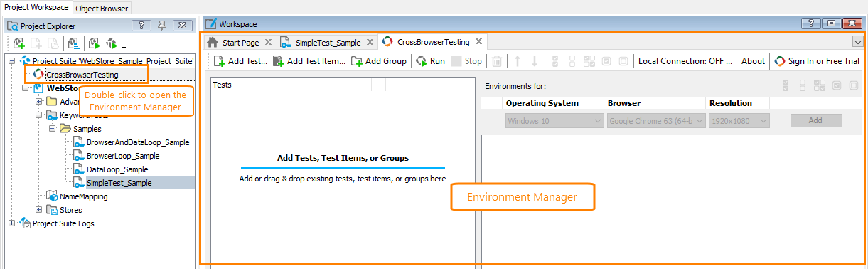The height and width of the screenshot is (269, 868).
Task: Click the Add Group toolbar button
Action: pos(378,61)
